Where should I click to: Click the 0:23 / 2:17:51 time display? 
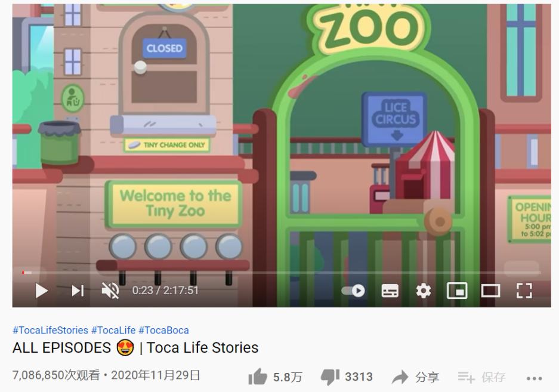pyautogui.click(x=165, y=291)
